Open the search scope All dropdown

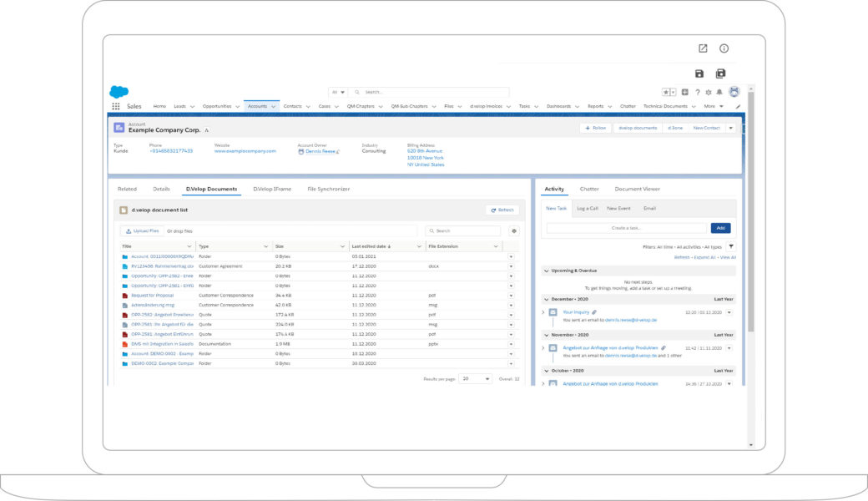pyautogui.click(x=338, y=93)
